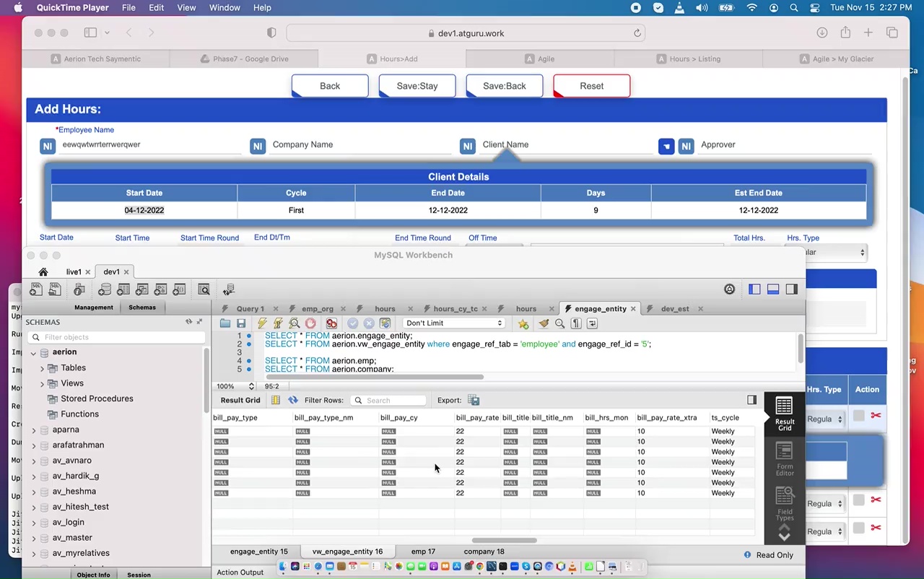Open the Don't Limit row limit dropdown
The image size is (924, 579).
(453, 323)
